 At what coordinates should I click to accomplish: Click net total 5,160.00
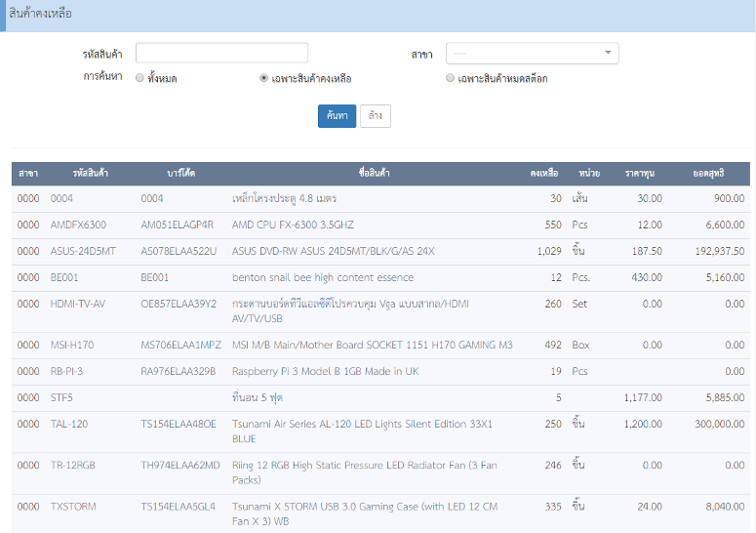[725, 278]
